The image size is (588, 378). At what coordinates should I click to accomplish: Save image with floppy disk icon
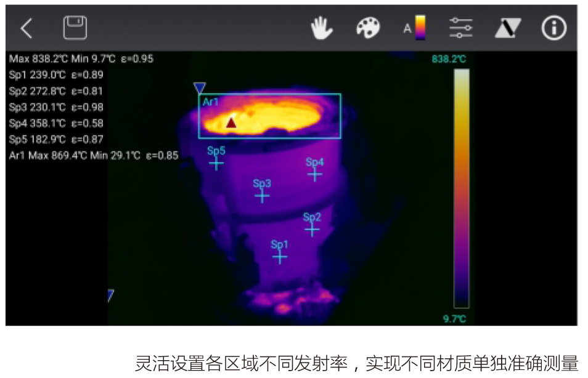click(75, 28)
